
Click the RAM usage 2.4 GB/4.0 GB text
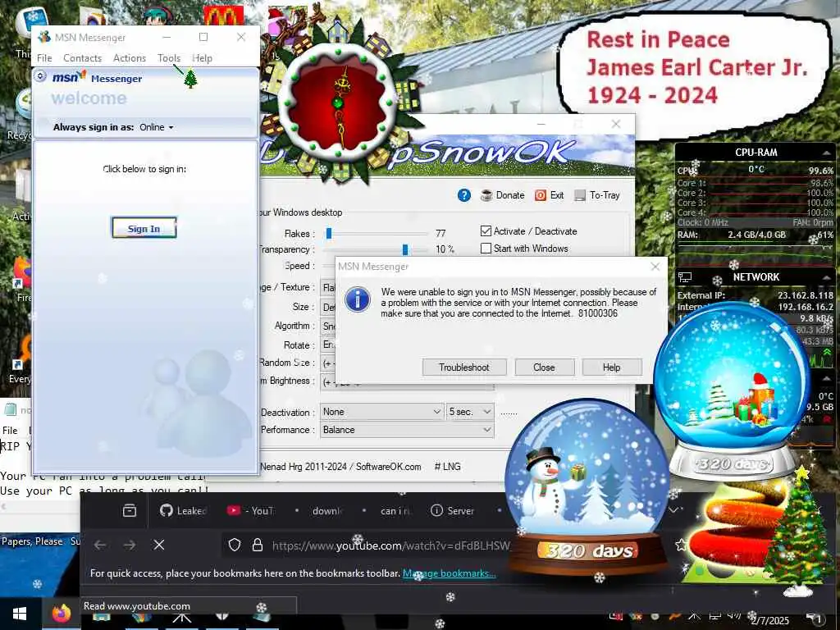[x=756, y=235]
